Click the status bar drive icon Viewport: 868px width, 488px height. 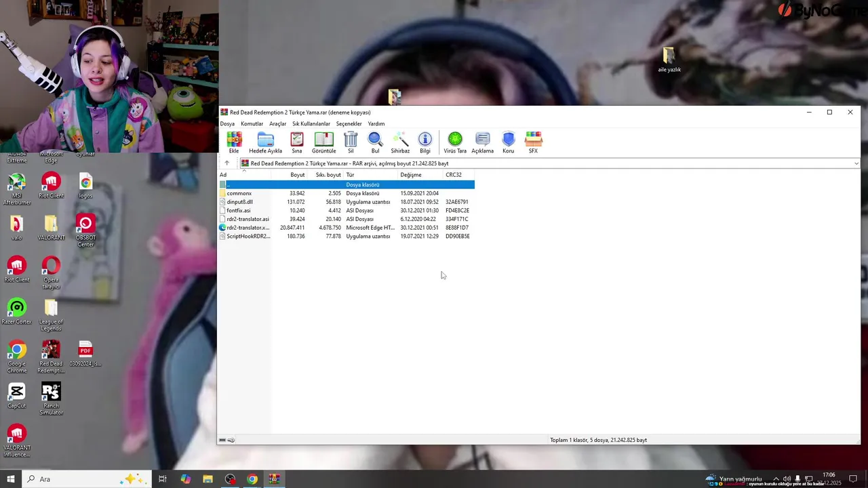pos(222,440)
